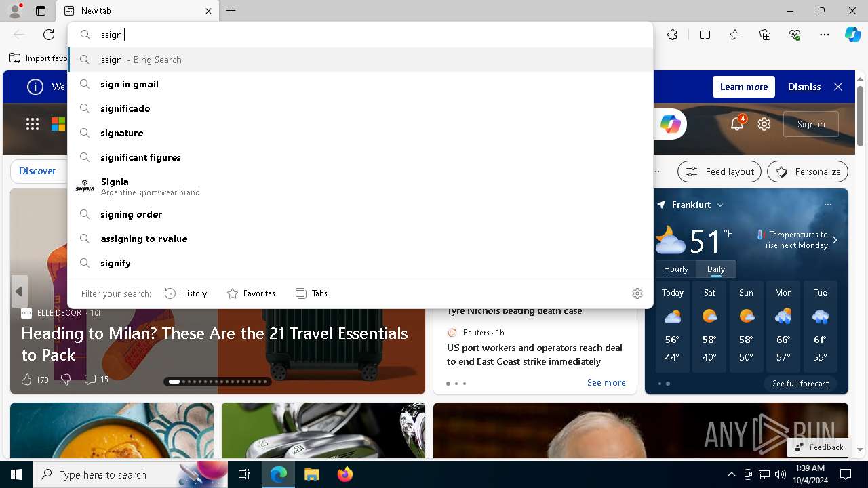Choose the 'sign in gmail' suggestion
Viewport: 868px width, 488px height.
(x=361, y=84)
